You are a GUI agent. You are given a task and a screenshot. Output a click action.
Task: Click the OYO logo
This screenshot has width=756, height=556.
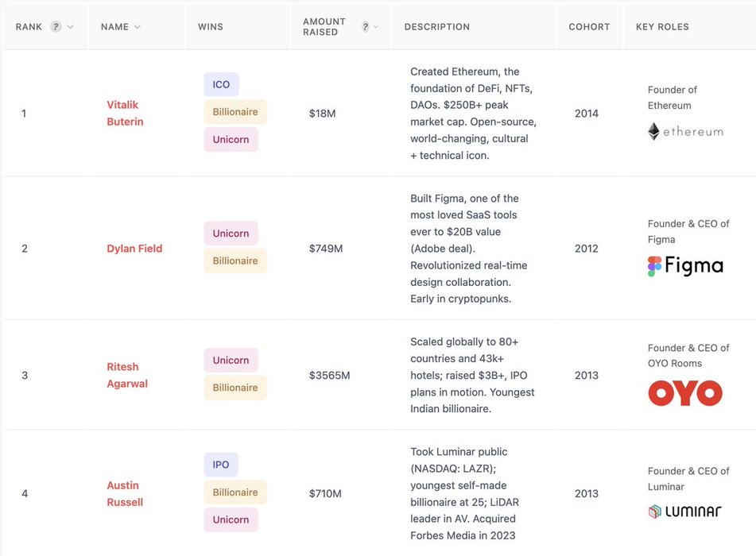pos(685,393)
